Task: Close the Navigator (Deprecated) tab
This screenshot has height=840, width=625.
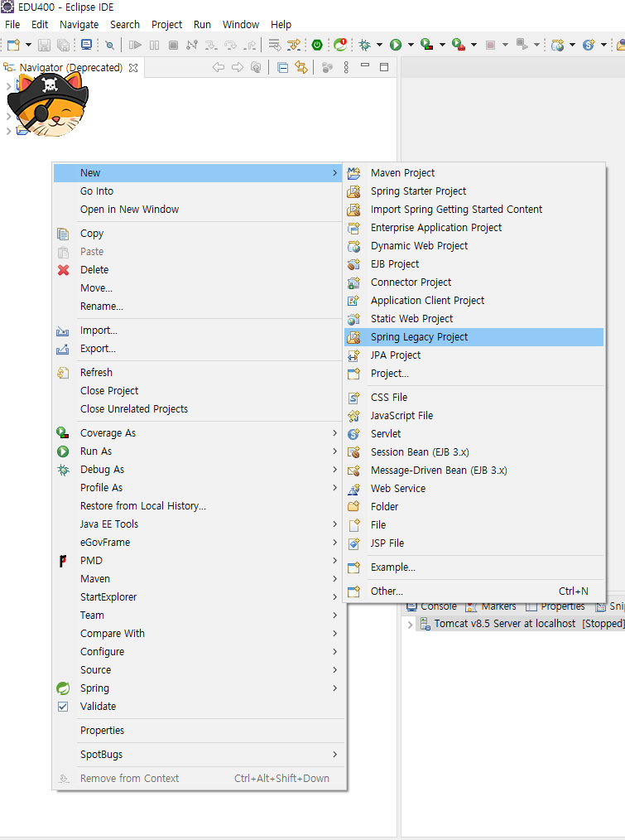Action: [x=133, y=68]
